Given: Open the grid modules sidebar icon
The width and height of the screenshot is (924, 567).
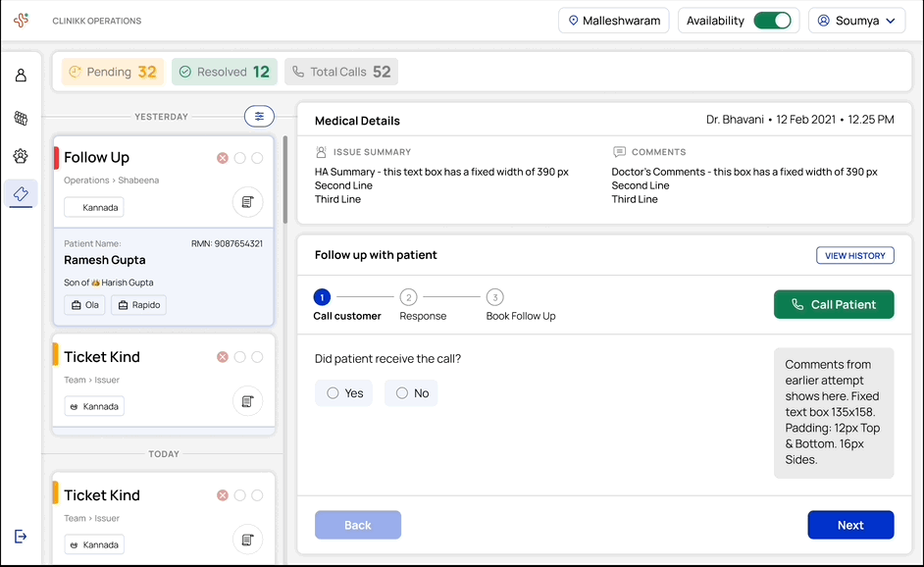Looking at the screenshot, I should [x=21, y=118].
